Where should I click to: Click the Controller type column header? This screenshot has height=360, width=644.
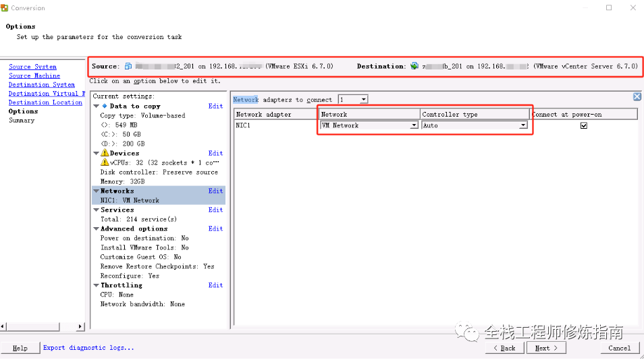[475, 115]
